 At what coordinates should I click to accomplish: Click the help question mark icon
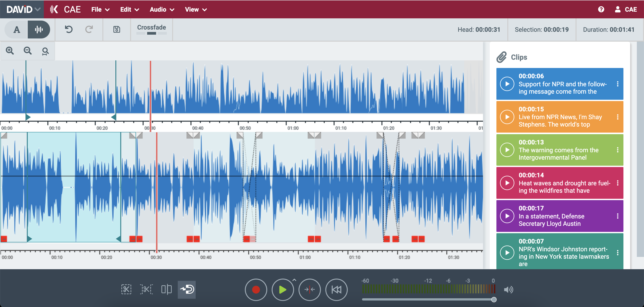[x=601, y=9]
